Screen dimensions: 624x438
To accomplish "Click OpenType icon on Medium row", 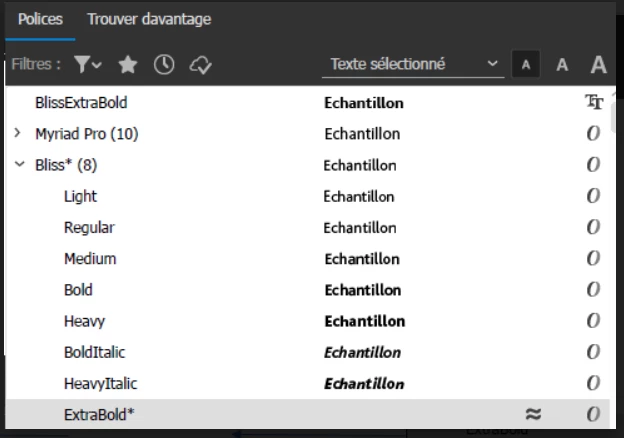I will (x=593, y=258).
